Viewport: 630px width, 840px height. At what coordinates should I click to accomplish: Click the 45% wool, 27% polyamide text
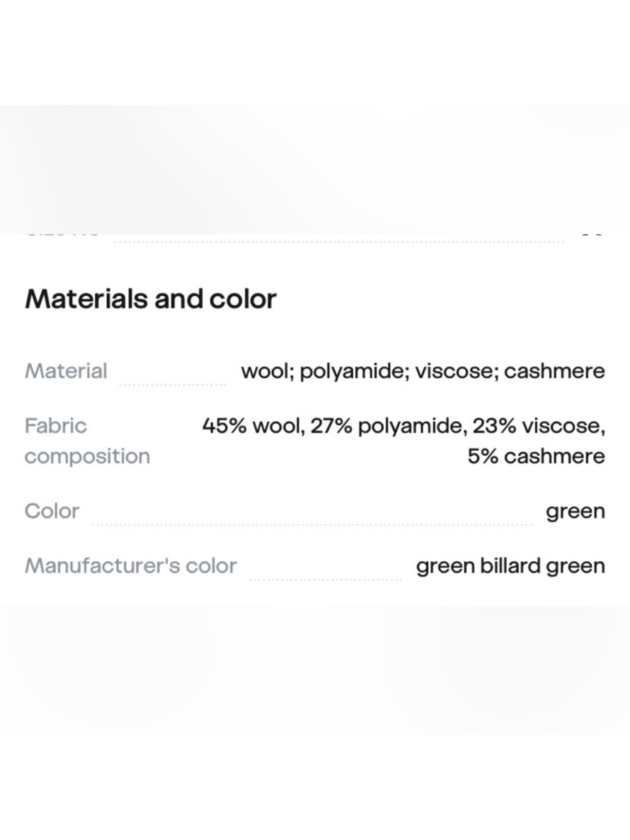332,427
